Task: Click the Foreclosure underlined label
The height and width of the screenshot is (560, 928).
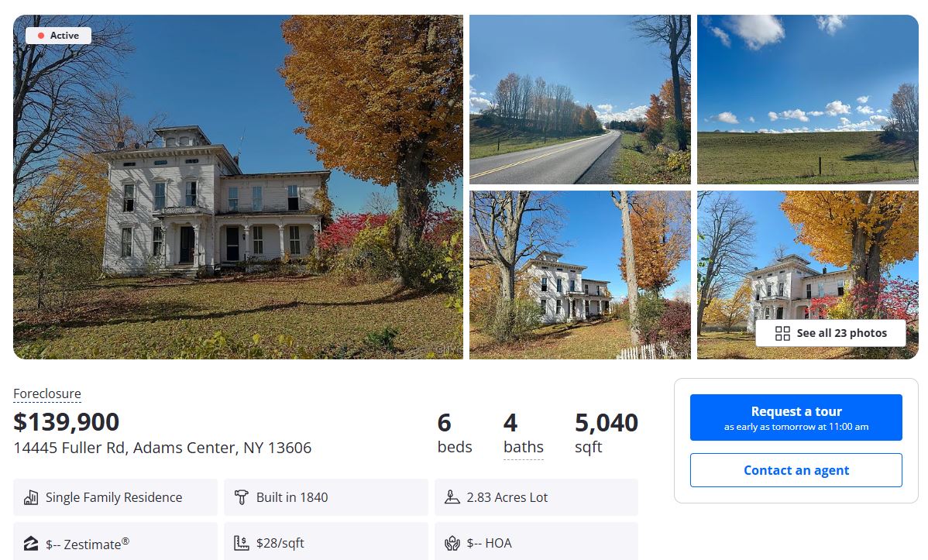Action: (x=47, y=393)
